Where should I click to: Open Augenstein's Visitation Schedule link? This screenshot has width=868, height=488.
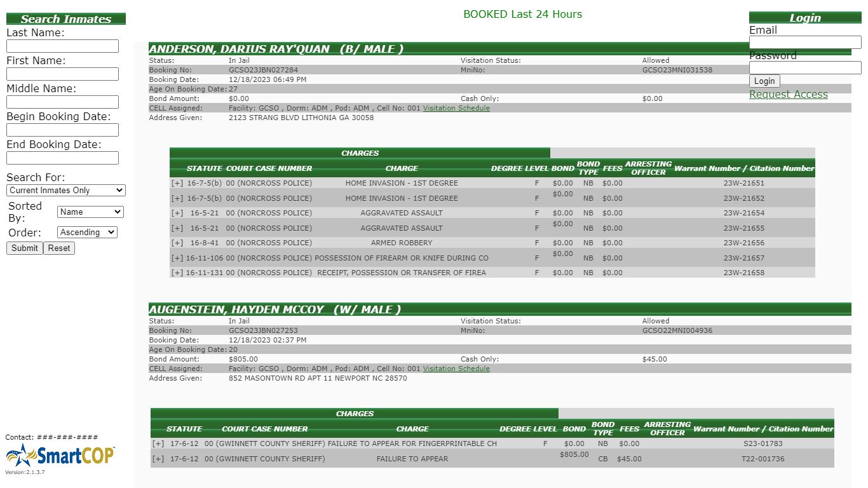click(x=456, y=369)
